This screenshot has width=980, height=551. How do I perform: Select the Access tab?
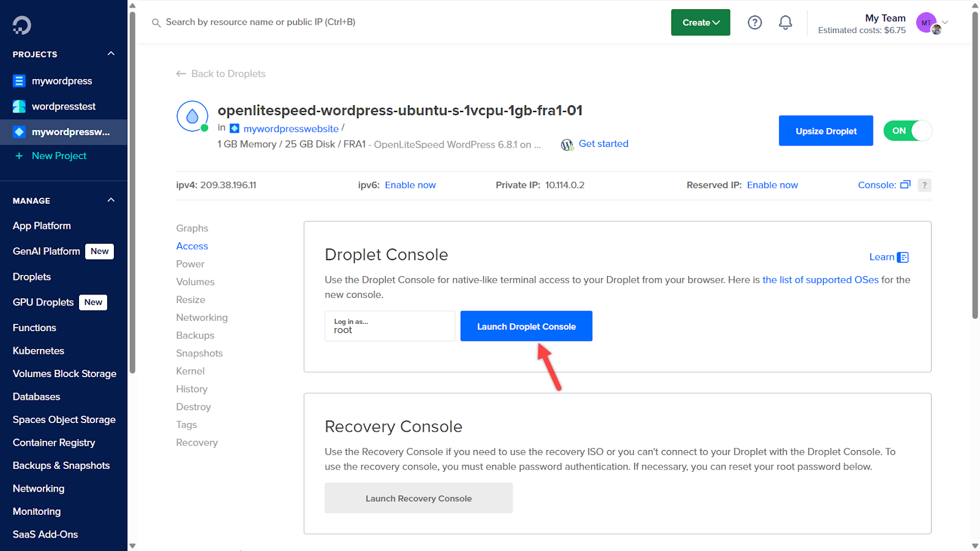[x=192, y=246]
